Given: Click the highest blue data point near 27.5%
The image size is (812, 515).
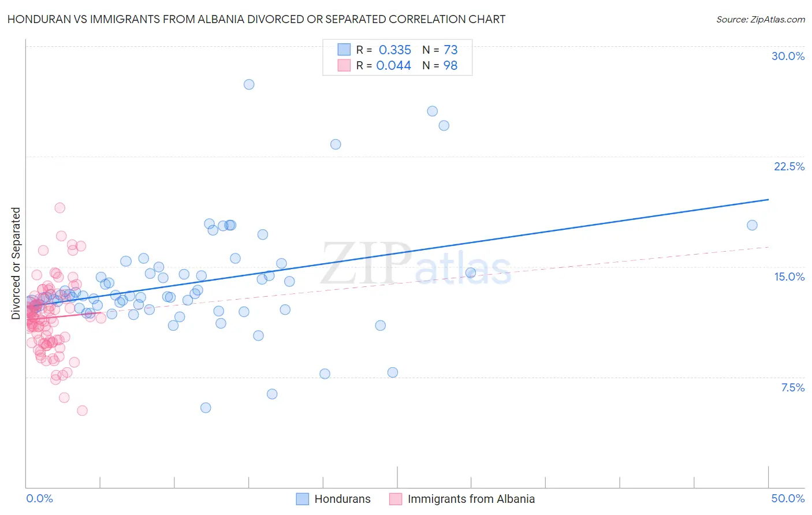Looking at the screenshot, I should coord(249,84).
